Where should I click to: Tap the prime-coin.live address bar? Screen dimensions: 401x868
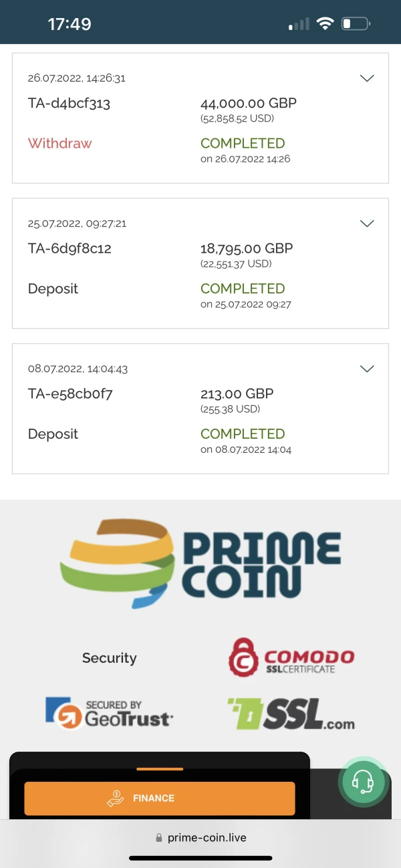tap(207, 838)
